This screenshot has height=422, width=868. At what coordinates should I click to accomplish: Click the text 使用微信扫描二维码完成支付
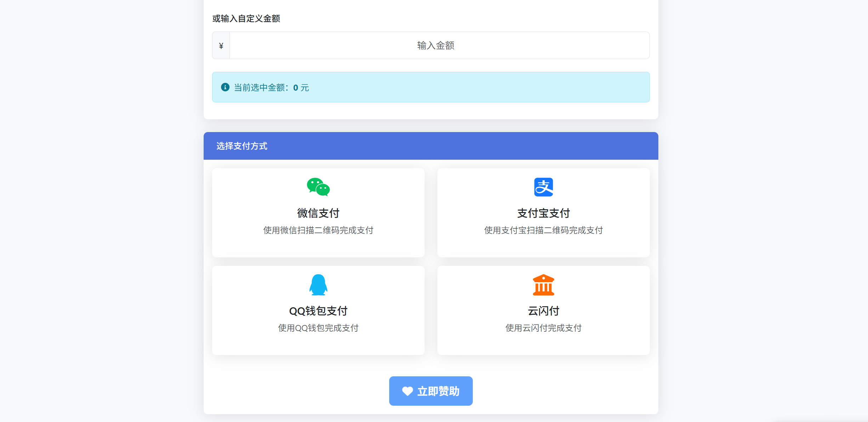point(318,230)
